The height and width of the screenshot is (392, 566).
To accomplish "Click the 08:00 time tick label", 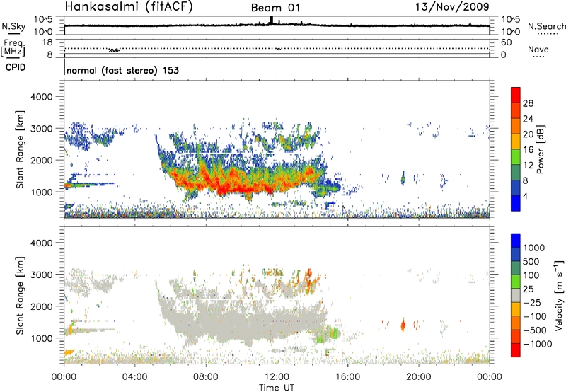I will 206,377.
